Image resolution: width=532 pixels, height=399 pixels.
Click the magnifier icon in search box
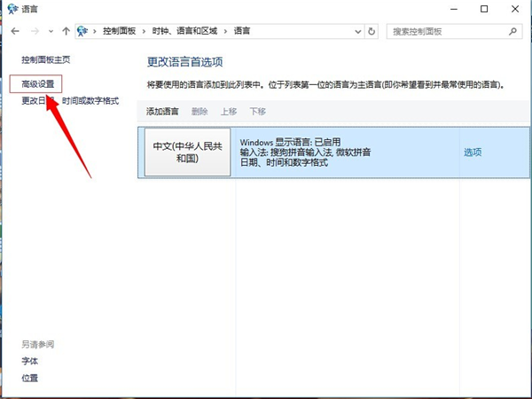(x=512, y=31)
